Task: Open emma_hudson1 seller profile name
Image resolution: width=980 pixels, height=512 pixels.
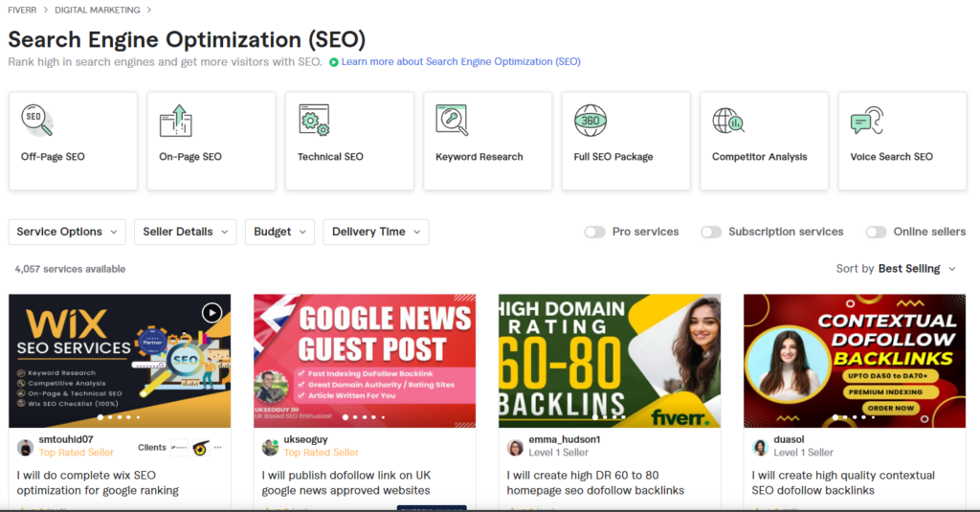Action: point(565,439)
